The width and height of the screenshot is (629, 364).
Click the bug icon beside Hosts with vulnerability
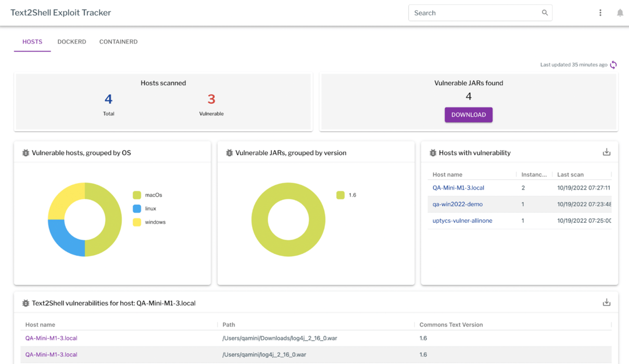coord(433,153)
